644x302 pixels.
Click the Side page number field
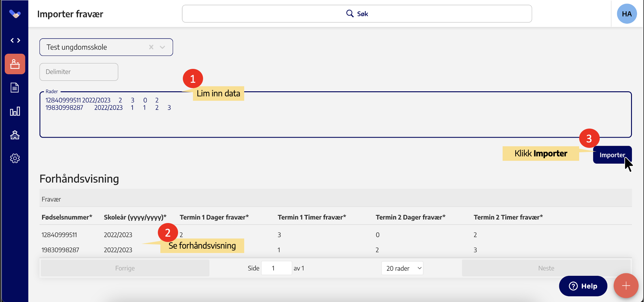coord(276,268)
